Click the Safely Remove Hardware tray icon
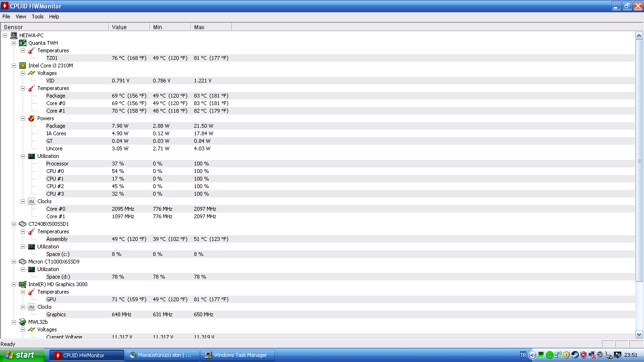Viewport: 644px width, 362px height. point(609,355)
